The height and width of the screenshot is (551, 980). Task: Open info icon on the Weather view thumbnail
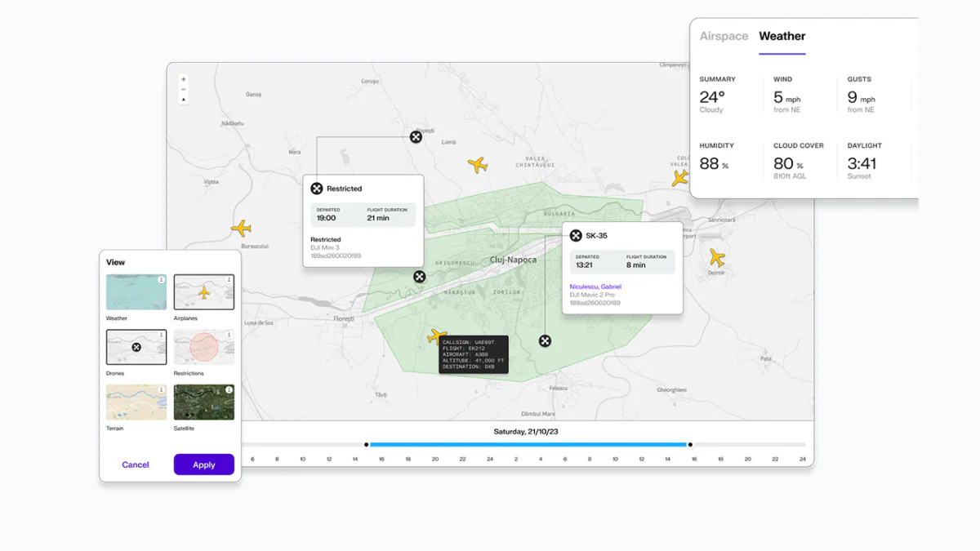(x=161, y=280)
